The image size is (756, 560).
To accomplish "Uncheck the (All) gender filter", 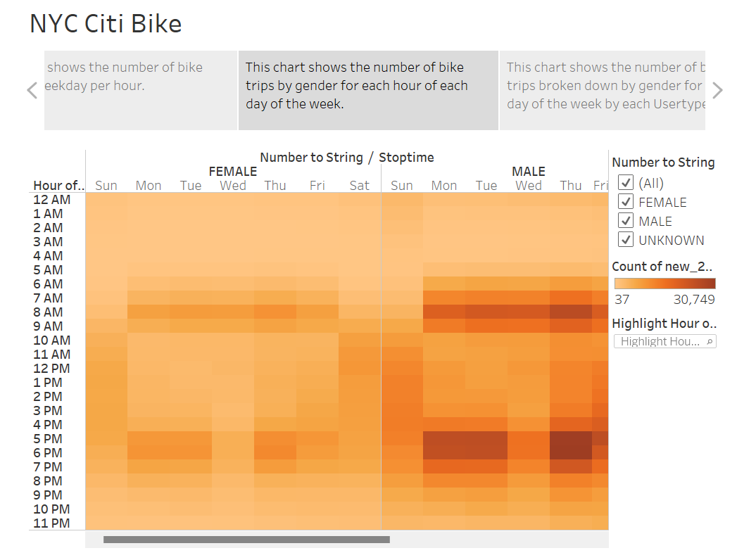I will coord(625,182).
